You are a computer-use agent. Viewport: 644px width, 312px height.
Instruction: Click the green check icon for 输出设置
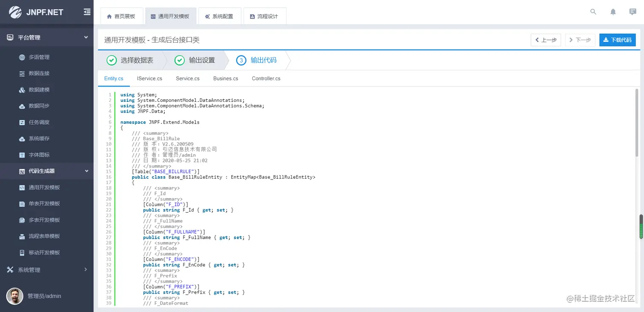click(180, 60)
